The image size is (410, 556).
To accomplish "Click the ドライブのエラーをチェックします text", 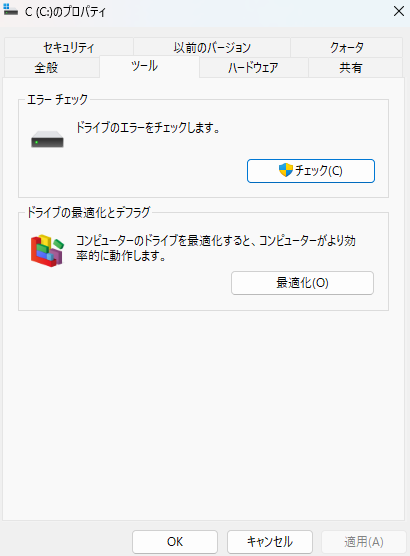I will pos(148,127).
